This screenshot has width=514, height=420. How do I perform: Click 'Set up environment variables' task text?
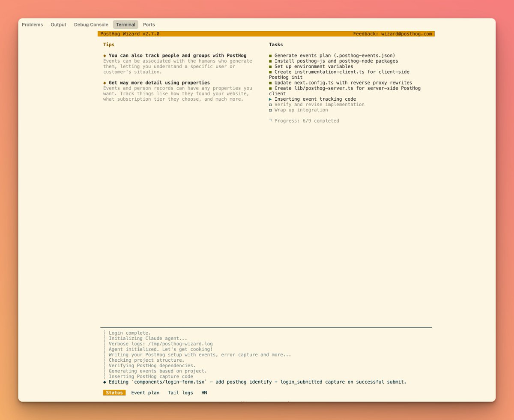[314, 66]
